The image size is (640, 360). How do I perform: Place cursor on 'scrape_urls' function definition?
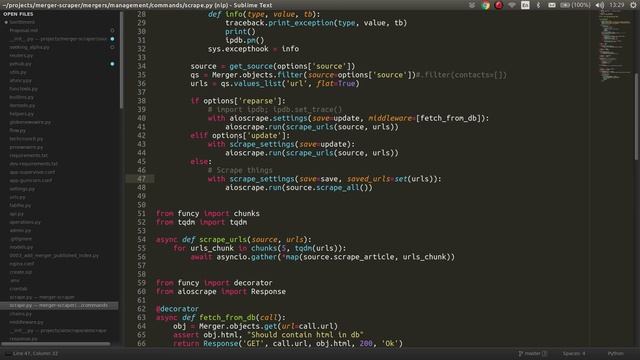pyautogui.click(x=223, y=240)
